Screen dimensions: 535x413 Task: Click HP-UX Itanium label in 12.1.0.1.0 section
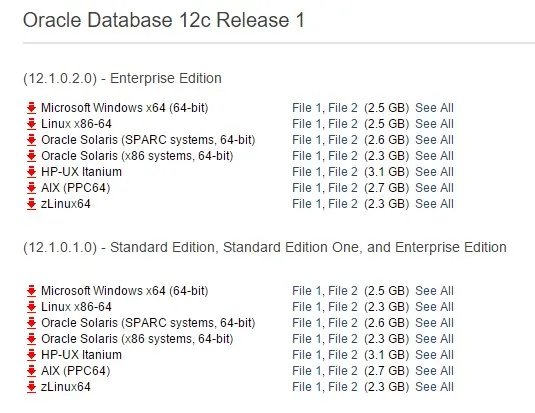click(x=81, y=355)
